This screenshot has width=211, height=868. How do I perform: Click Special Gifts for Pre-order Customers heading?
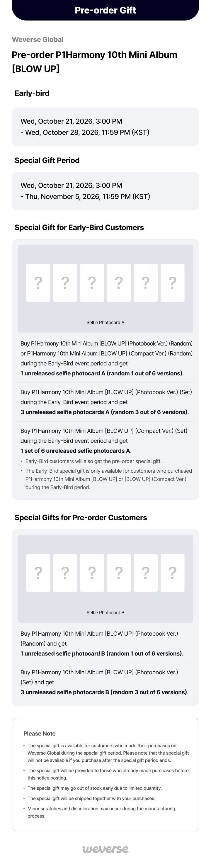point(81,518)
